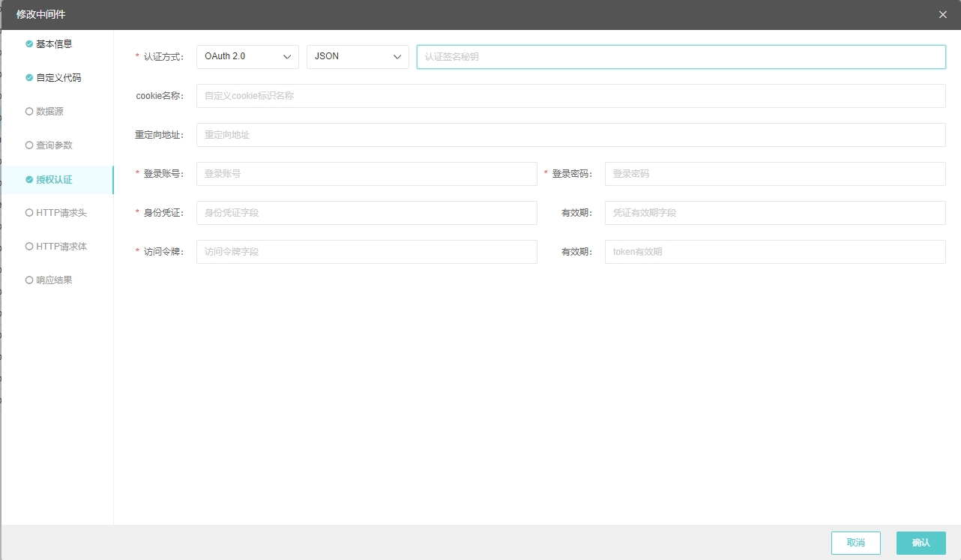
Task: Open the JSON format dropdown
Action: tap(358, 57)
